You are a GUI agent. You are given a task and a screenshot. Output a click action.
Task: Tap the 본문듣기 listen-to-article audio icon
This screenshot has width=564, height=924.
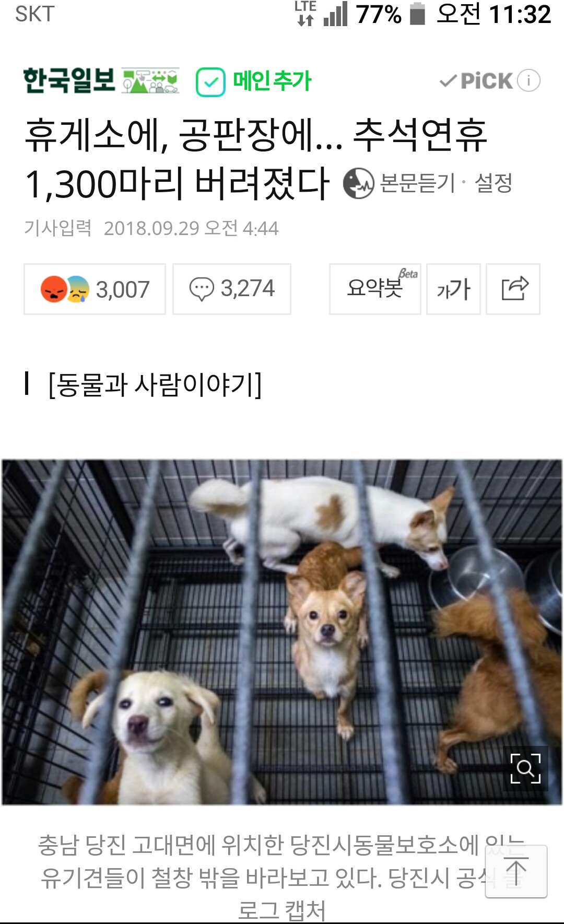[x=358, y=183]
